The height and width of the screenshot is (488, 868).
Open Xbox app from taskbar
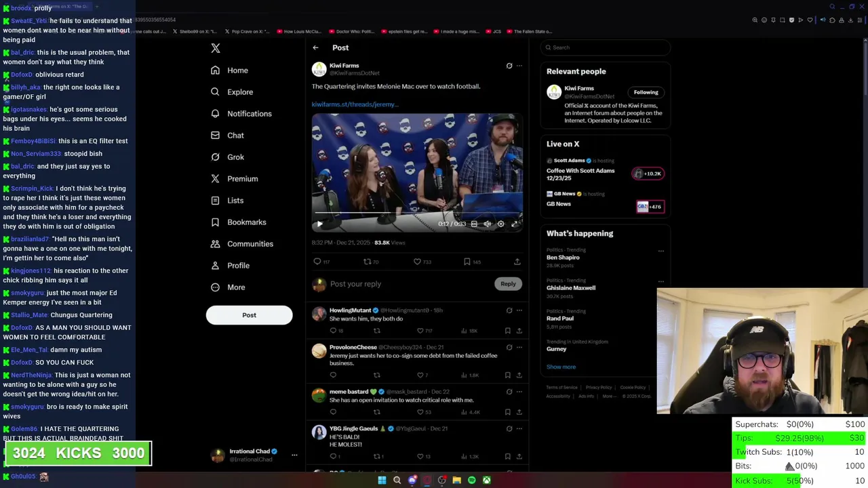[x=486, y=481]
